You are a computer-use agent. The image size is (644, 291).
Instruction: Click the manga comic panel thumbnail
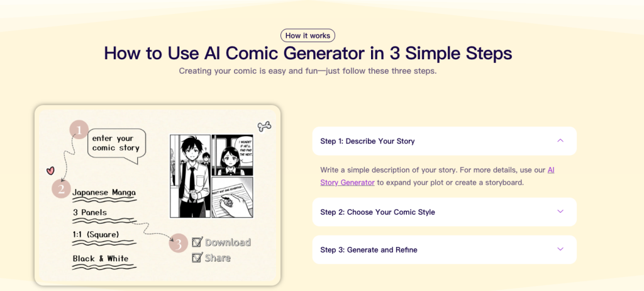point(212,176)
